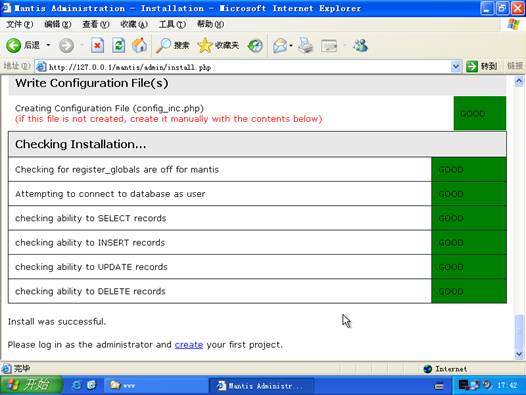526x395 pixels.
Task: Click Internet Explorer quick launch icon
Action: (76, 385)
